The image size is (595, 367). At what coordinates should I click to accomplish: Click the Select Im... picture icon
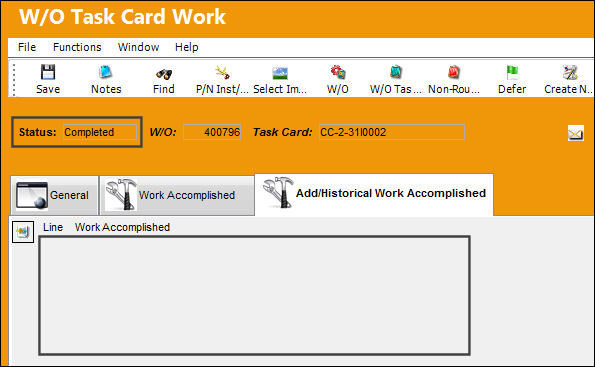(280, 73)
